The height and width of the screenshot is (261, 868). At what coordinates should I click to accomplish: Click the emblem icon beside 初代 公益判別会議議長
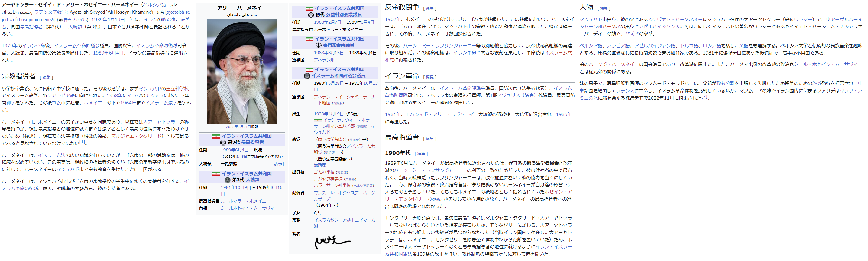coord(311,15)
